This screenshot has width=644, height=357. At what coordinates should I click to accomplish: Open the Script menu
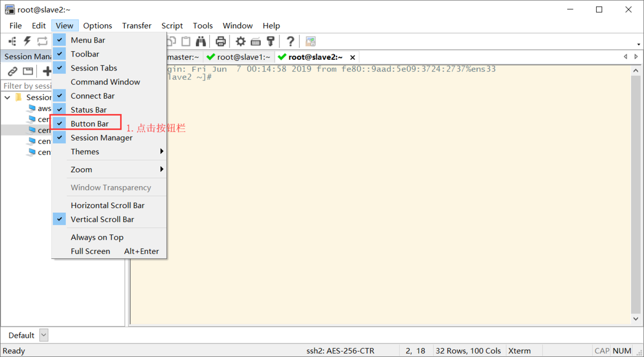172,25
